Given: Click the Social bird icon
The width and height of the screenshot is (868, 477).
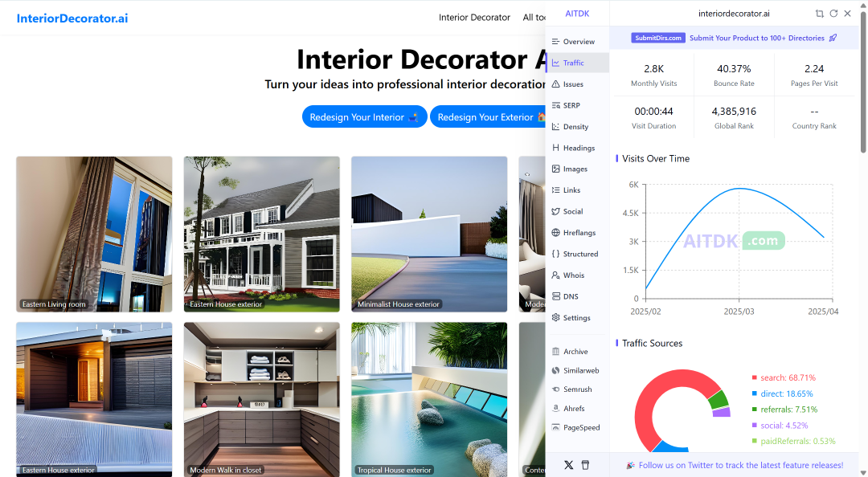Looking at the screenshot, I should 556,211.
